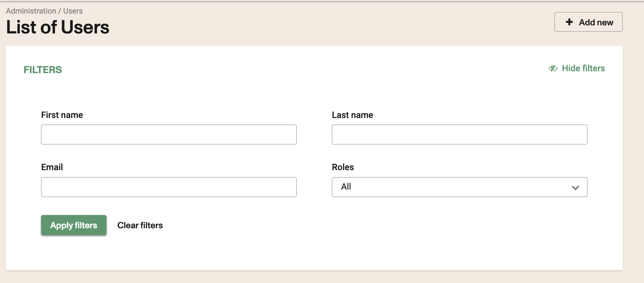Click the Clear filters link
Screen dimensions: 644x283
[140, 225]
